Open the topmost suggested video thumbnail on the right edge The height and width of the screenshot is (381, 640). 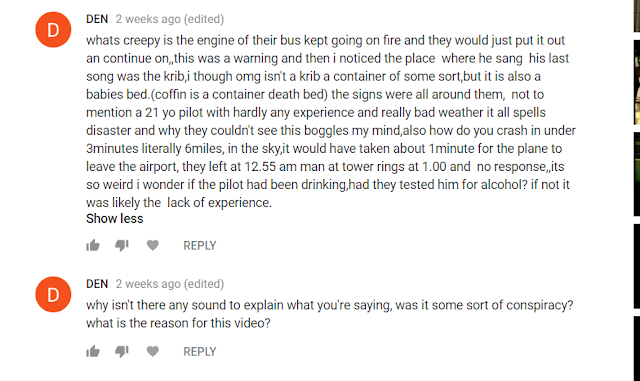637,16
